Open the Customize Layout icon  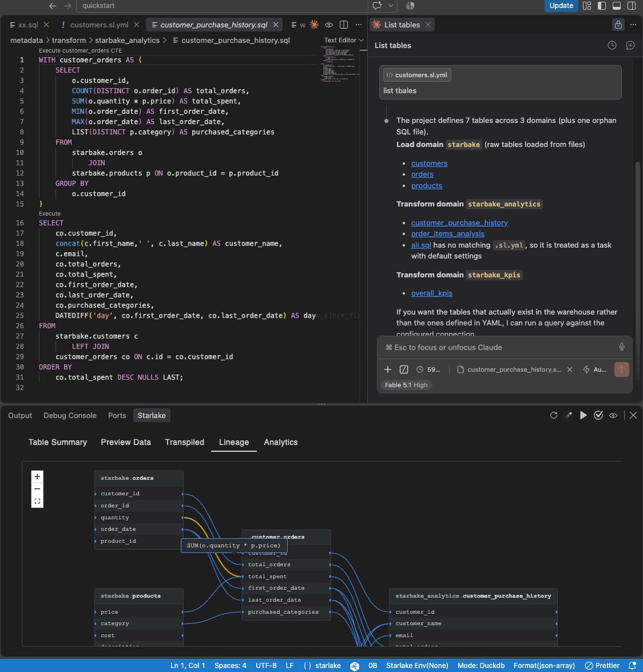(x=587, y=6)
